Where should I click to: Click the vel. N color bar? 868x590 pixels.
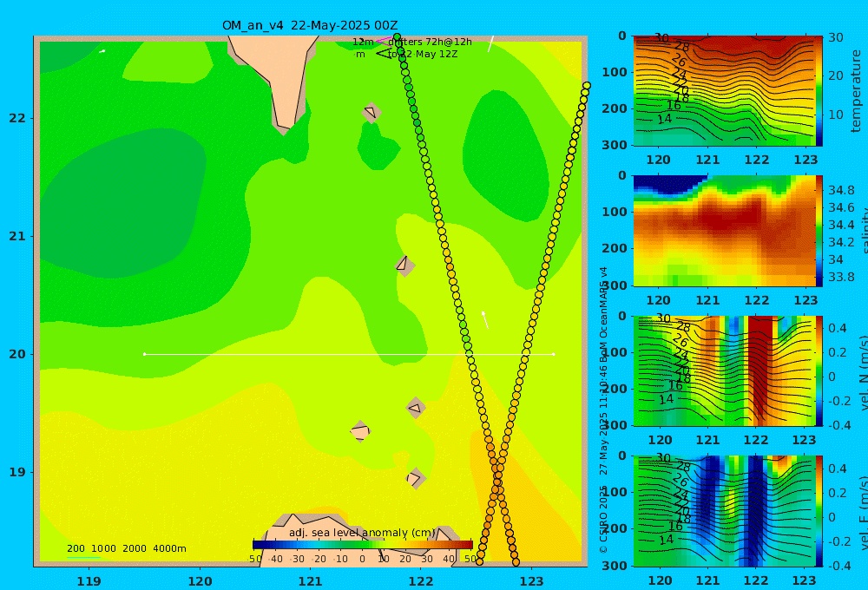[x=819, y=370]
